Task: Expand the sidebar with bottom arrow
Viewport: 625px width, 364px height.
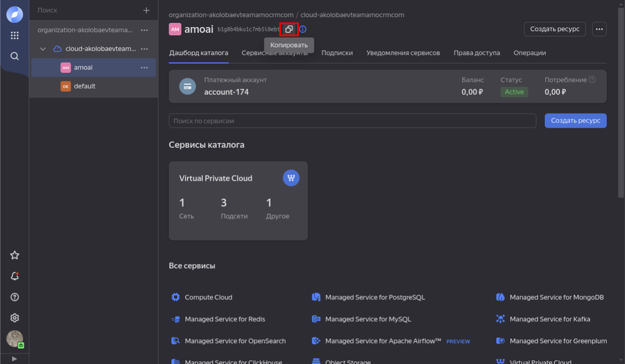Action: click(x=14, y=359)
